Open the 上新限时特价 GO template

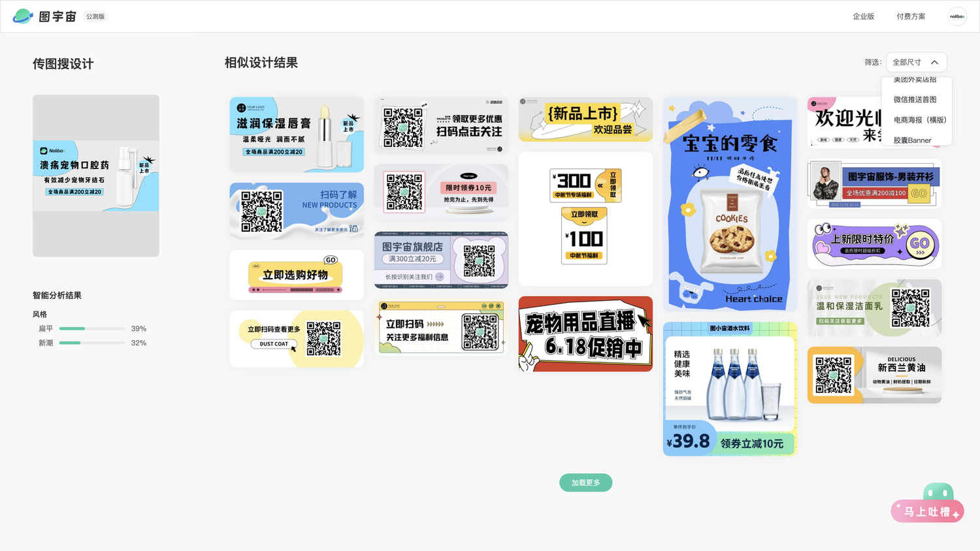coord(874,244)
